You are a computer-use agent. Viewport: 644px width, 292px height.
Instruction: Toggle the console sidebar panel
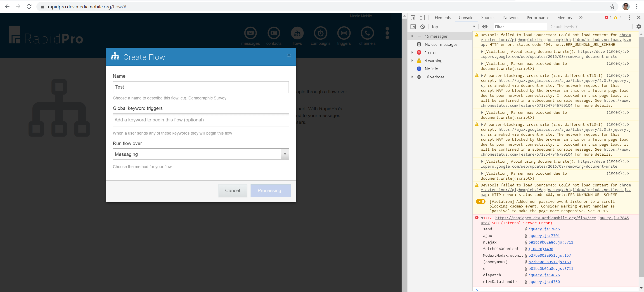pos(413,27)
